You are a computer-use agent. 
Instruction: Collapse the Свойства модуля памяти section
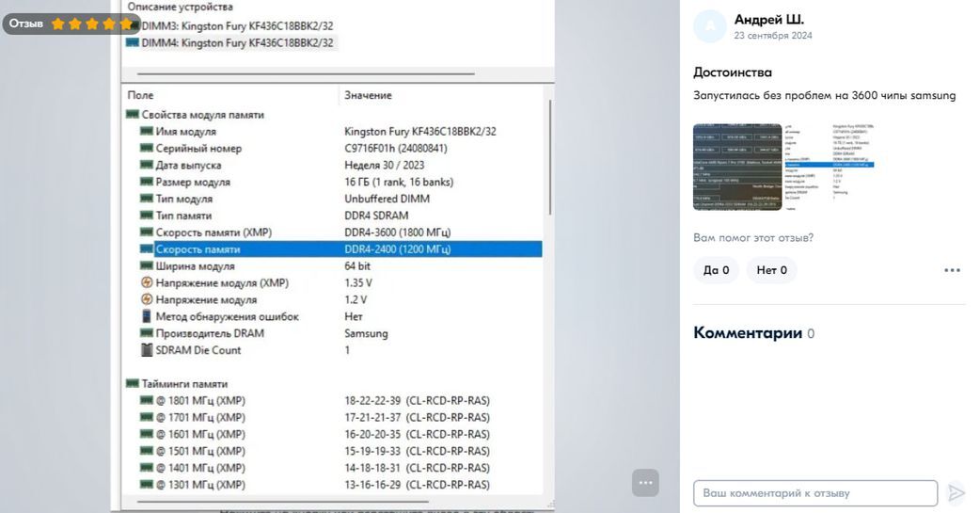tap(133, 115)
